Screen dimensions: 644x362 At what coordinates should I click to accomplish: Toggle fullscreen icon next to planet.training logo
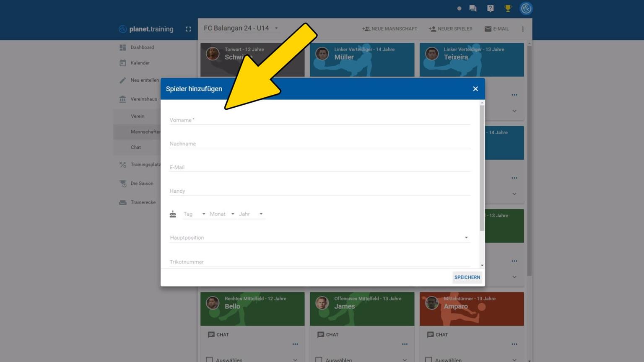(x=188, y=29)
